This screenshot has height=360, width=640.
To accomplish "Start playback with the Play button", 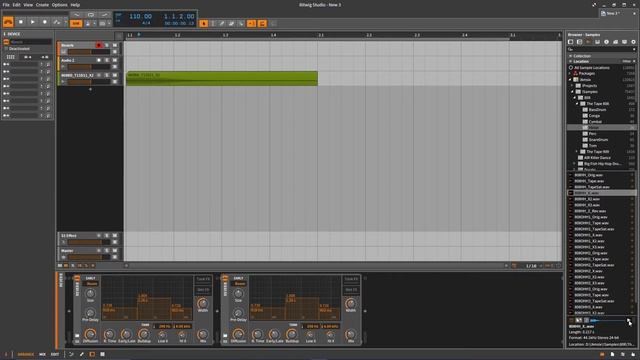I will click(33, 22).
